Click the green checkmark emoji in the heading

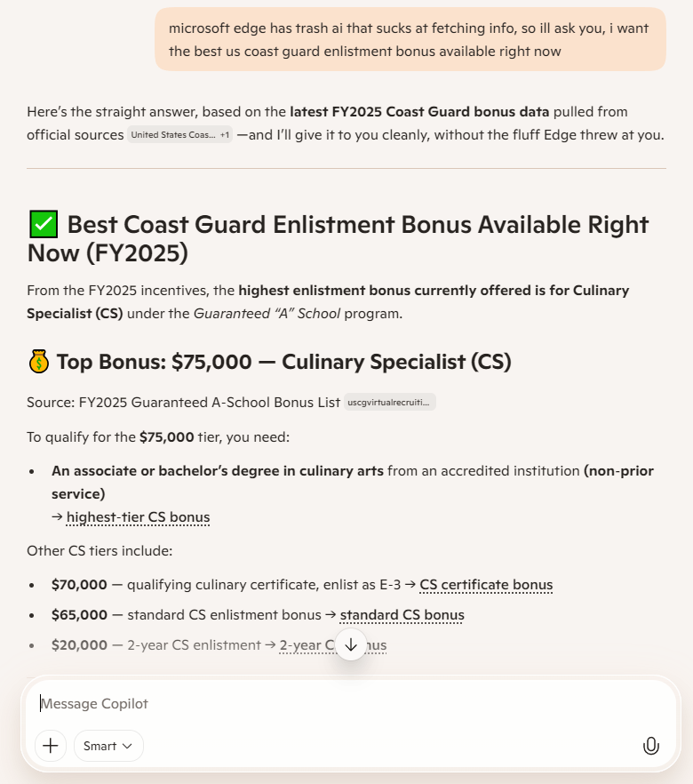pyautogui.click(x=43, y=225)
